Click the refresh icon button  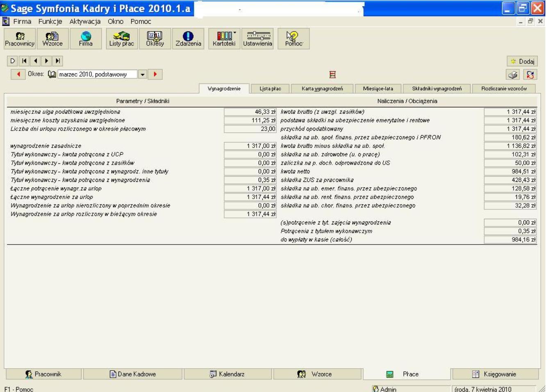(530, 75)
